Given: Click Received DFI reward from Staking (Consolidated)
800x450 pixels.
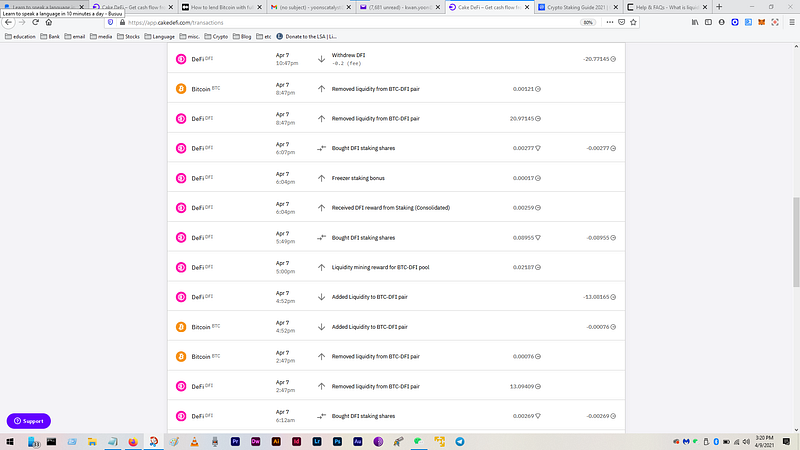Looking at the screenshot, I should click(x=391, y=208).
